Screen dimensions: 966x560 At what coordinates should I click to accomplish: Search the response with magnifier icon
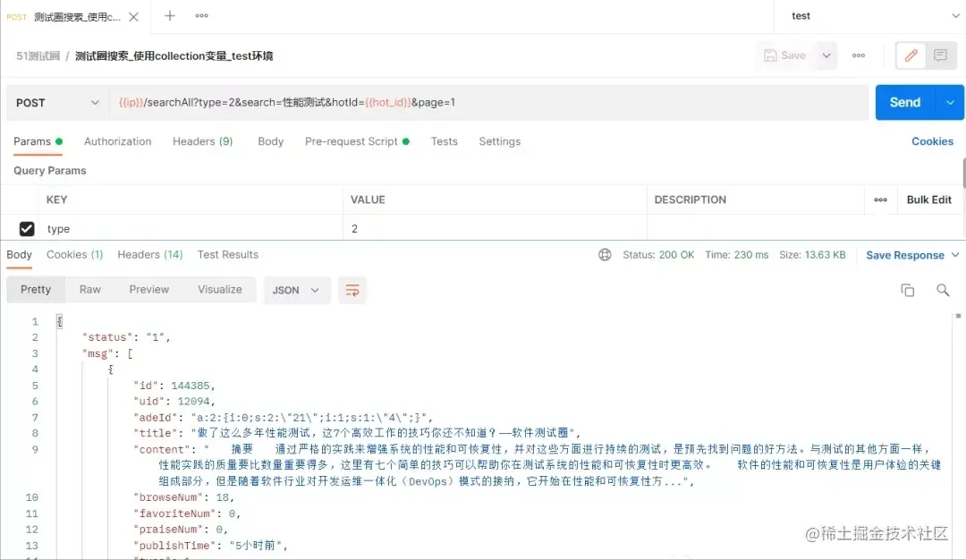[943, 290]
